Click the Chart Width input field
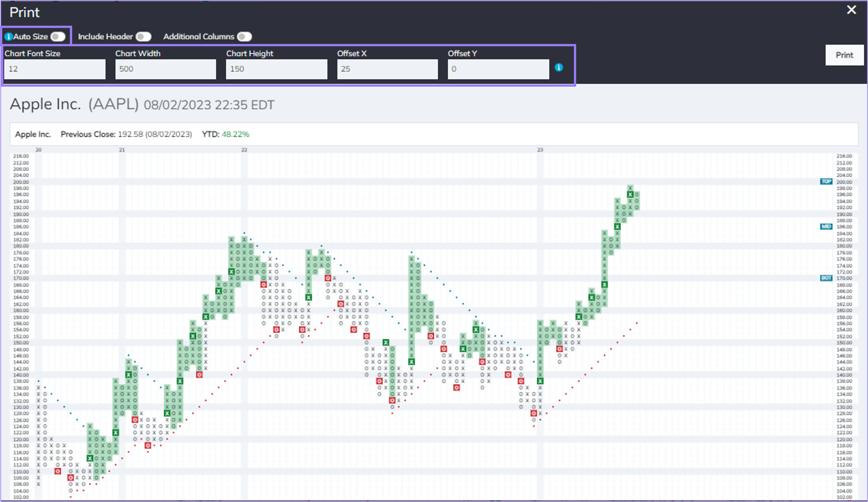868x502 pixels. pos(166,69)
